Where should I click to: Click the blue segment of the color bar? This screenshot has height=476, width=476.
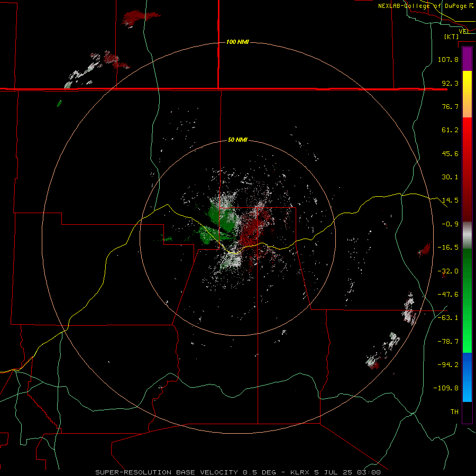467,377
